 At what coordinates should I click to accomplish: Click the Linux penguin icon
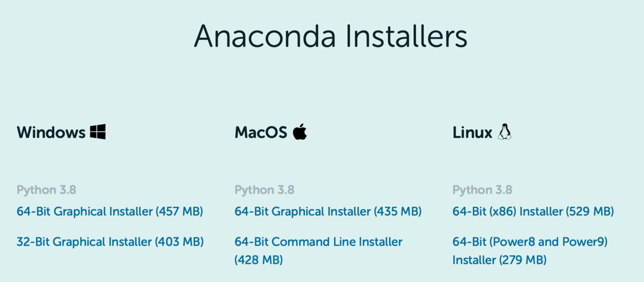[504, 132]
